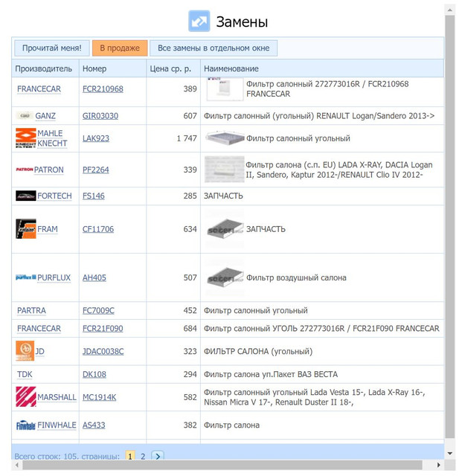Open the FRANCECAR manufacturer link in FCR210968 row
462x476 pixels.
(x=39, y=89)
